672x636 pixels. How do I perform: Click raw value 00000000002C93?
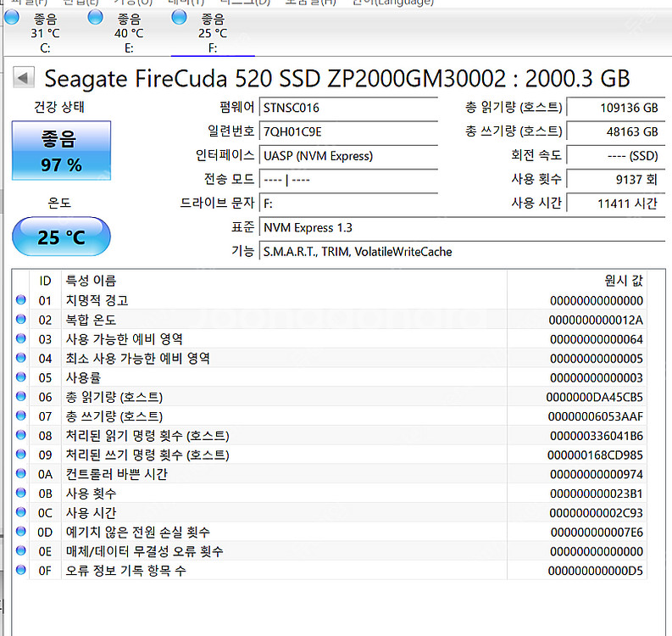596,513
